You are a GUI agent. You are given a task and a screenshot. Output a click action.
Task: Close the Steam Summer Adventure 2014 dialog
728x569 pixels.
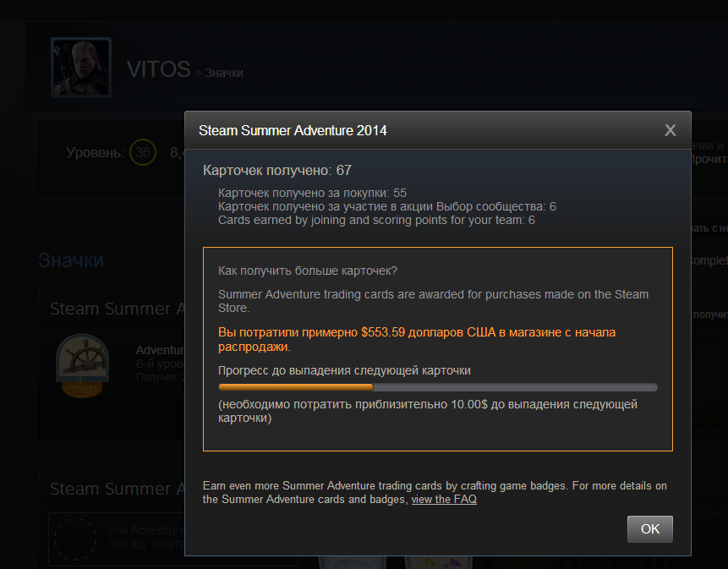(x=670, y=130)
